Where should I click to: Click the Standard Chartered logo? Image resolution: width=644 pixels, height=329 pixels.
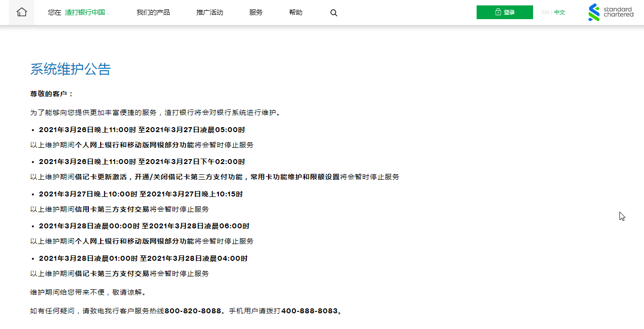[611, 12]
